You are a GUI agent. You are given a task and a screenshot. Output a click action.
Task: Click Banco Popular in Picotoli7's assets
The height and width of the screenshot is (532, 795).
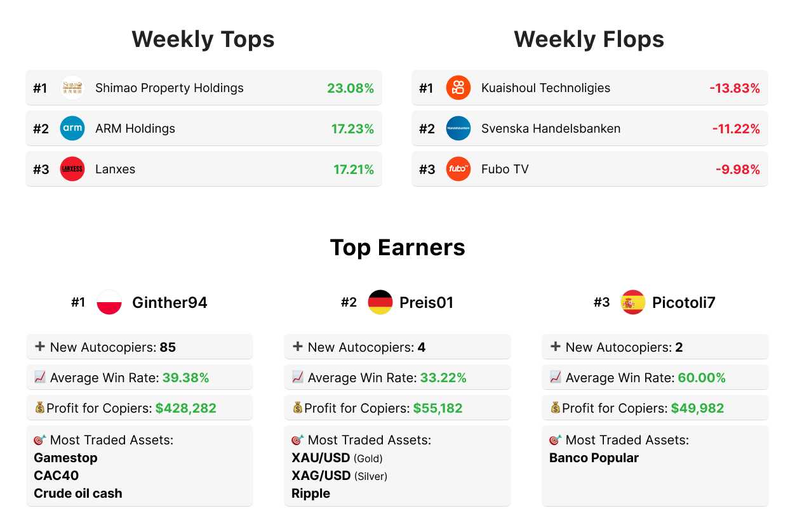point(594,458)
